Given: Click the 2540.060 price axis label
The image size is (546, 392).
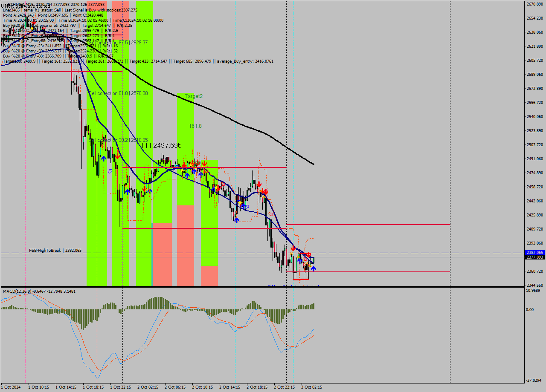Looking at the screenshot, I should tap(535, 116).
